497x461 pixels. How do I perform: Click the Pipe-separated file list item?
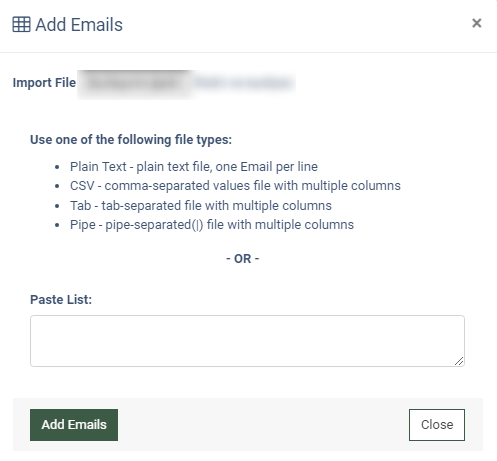pyautogui.click(x=212, y=225)
